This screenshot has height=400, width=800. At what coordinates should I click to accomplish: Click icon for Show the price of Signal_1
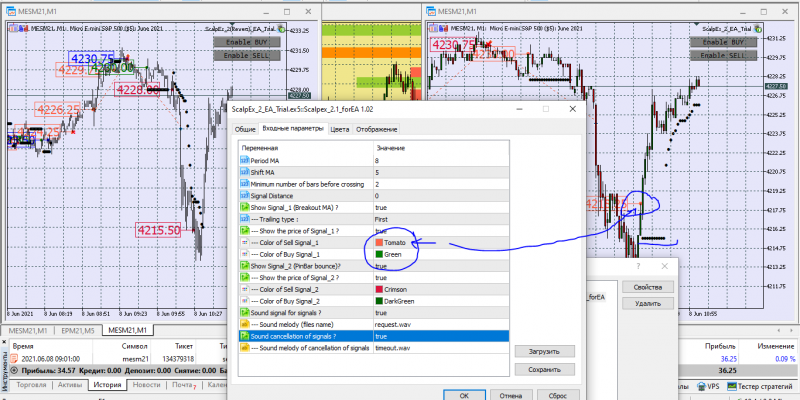tap(244, 231)
